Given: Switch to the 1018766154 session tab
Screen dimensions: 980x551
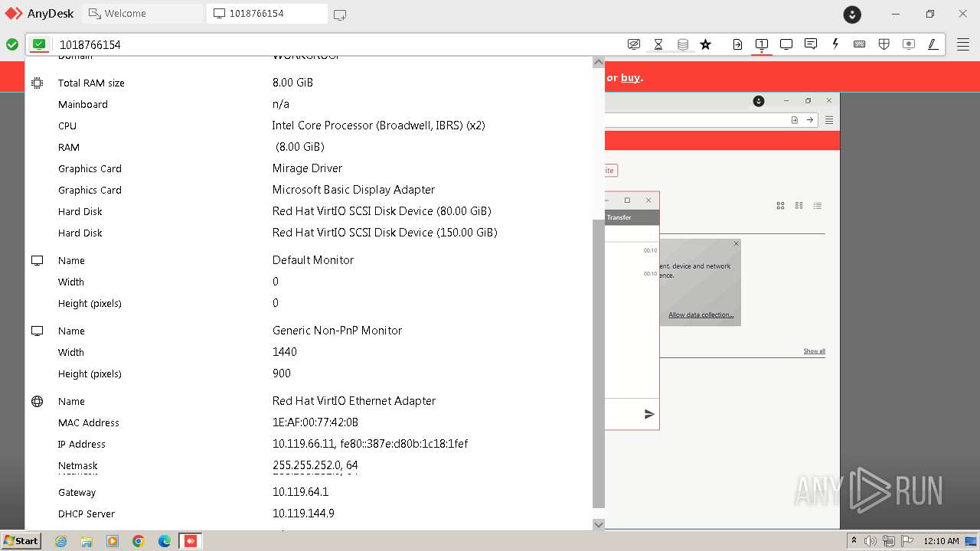Looking at the screenshot, I should pos(267,14).
